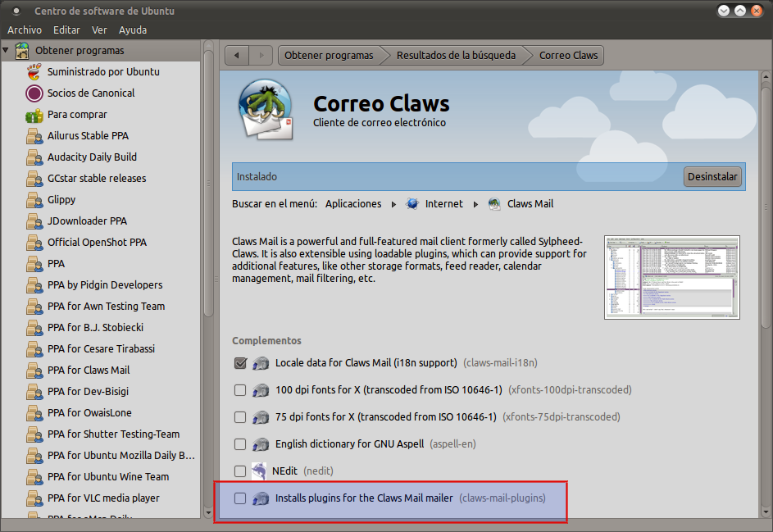Open the Editar menu
The image size is (773, 532).
tap(66, 30)
